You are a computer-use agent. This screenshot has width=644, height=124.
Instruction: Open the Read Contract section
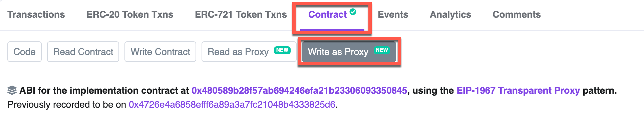click(83, 52)
